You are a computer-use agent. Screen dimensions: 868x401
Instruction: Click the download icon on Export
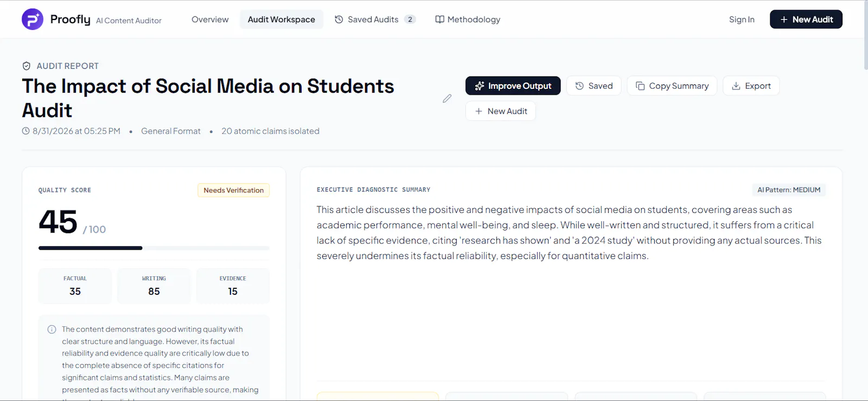coord(736,86)
